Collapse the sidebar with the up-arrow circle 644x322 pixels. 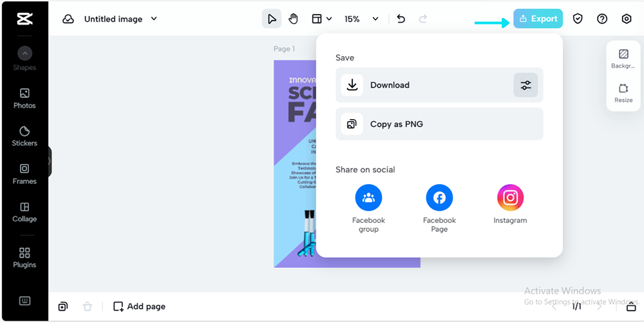pos(24,53)
